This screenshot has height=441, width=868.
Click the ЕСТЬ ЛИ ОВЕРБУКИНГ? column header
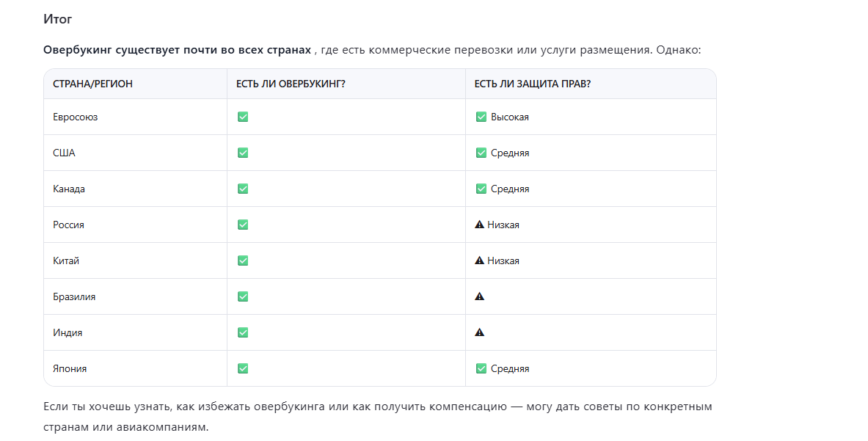coord(291,84)
